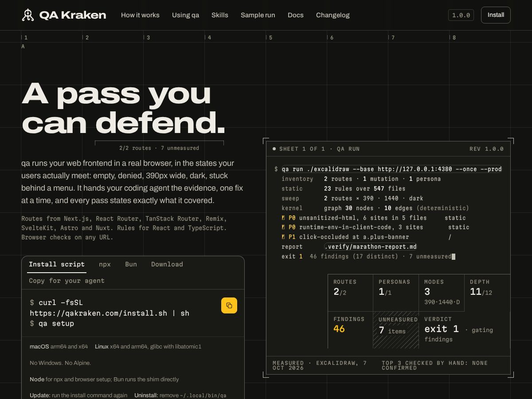Image resolution: width=532 pixels, height=399 pixels.
Task: Click the 'sweep' terminal output row
Action: click(352, 198)
